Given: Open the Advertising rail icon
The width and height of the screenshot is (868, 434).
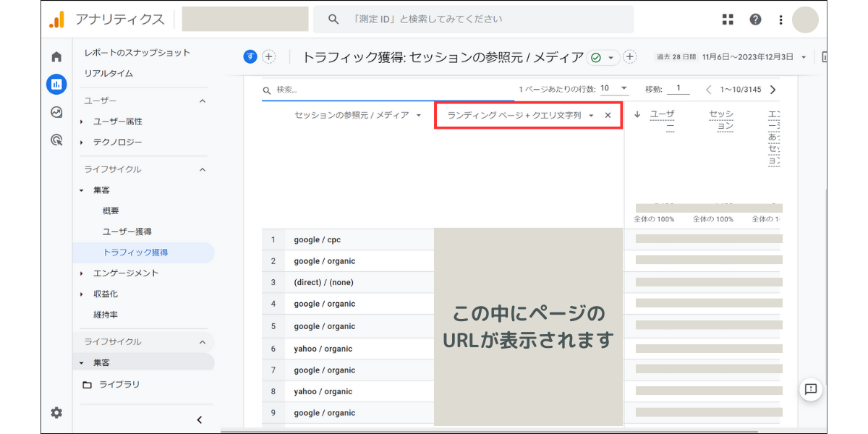Looking at the screenshot, I should [56, 140].
